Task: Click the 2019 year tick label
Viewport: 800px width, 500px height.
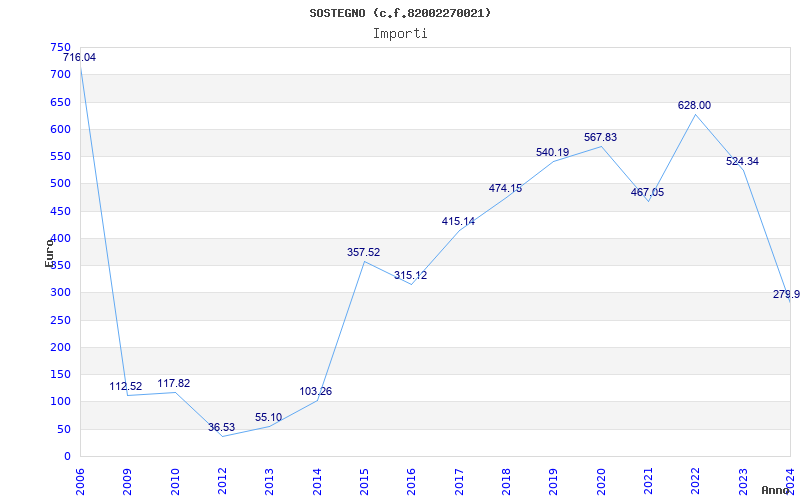Action: tap(554, 482)
